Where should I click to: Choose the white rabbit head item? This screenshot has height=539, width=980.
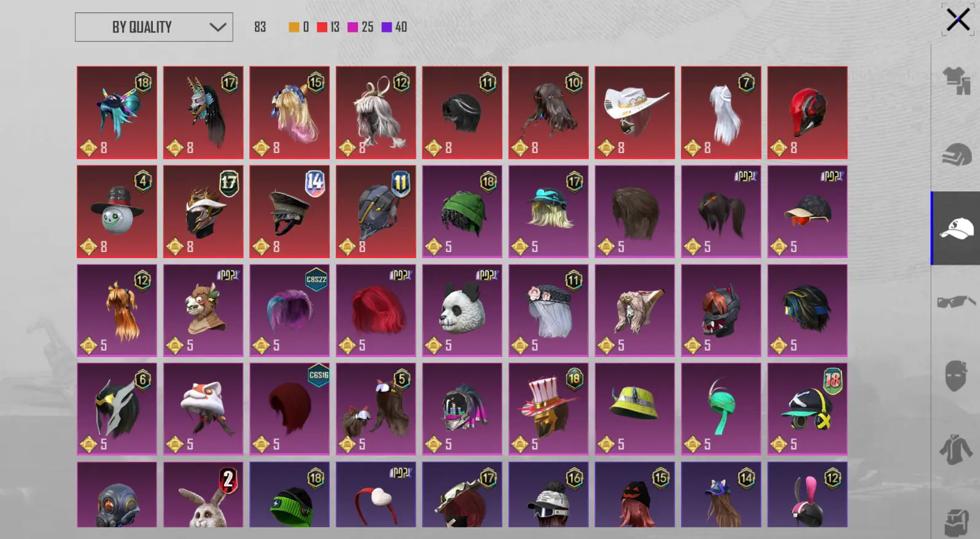203,495
